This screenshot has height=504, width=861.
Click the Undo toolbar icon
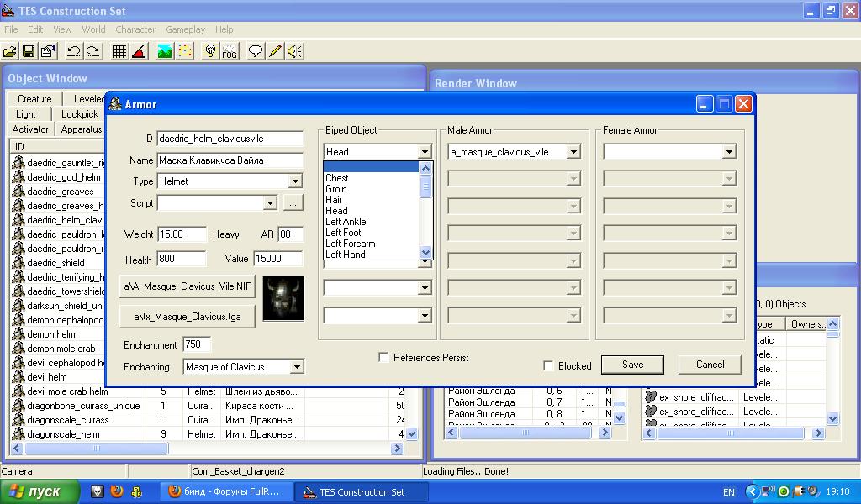pyautogui.click(x=73, y=51)
